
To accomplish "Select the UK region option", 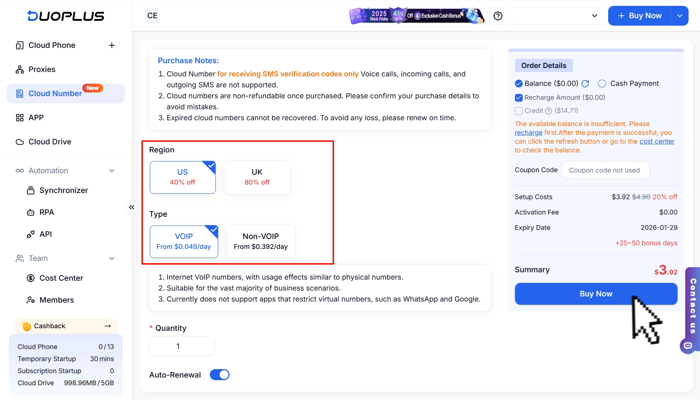I will pyautogui.click(x=257, y=177).
